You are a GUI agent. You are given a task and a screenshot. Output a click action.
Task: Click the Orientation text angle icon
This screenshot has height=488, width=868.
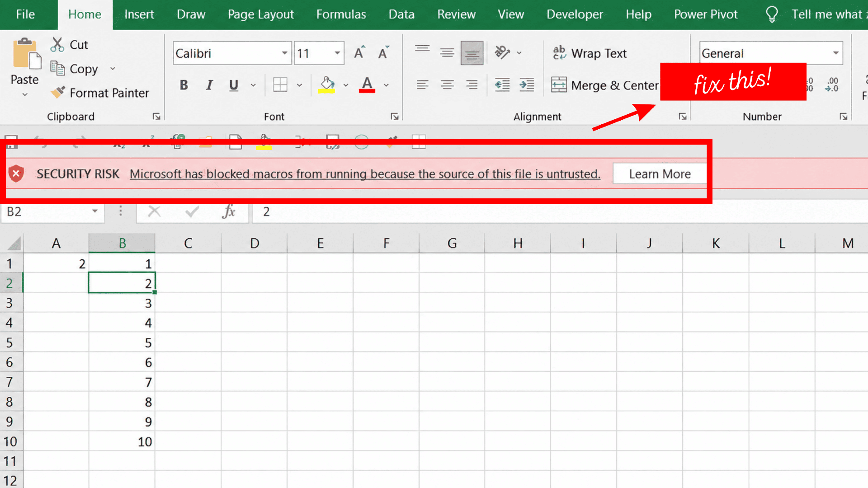502,52
